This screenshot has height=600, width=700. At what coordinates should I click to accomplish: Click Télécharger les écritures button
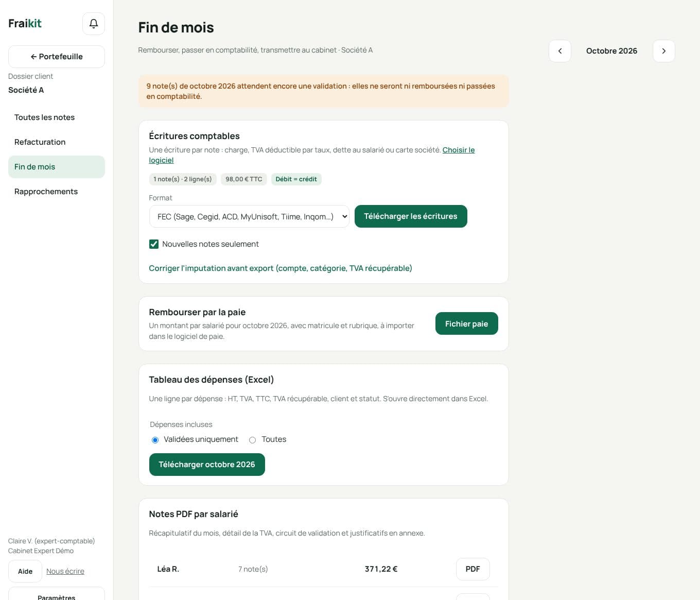click(411, 216)
